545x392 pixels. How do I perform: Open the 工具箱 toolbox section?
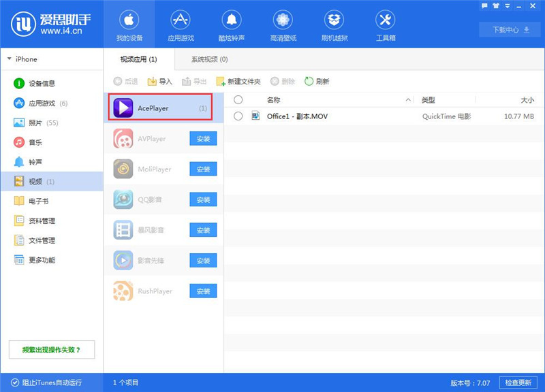[x=386, y=24]
